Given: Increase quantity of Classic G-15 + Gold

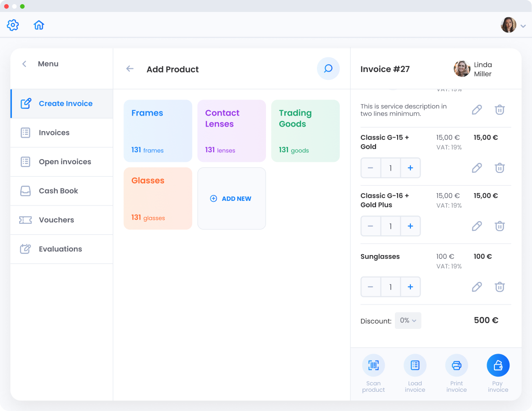Looking at the screenshot, I should (410, 168).
